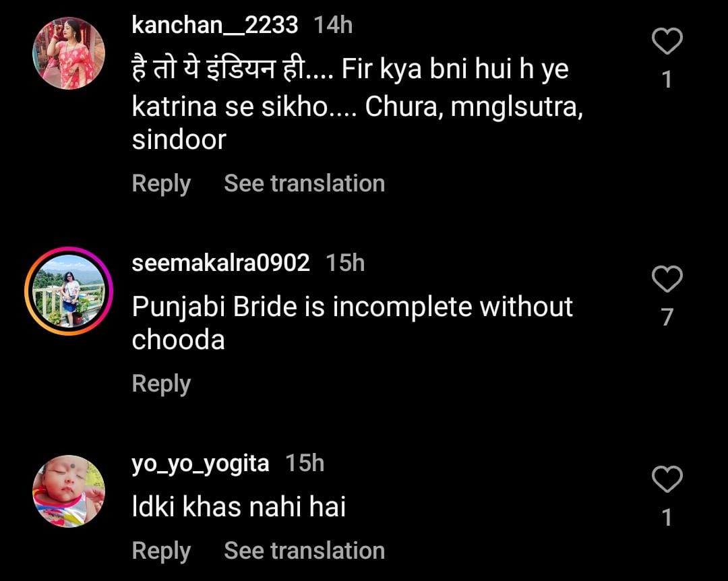
Task: Reply to yo_yo_yogita's comment
Action: pyautogui.click(x=161, y=551)
